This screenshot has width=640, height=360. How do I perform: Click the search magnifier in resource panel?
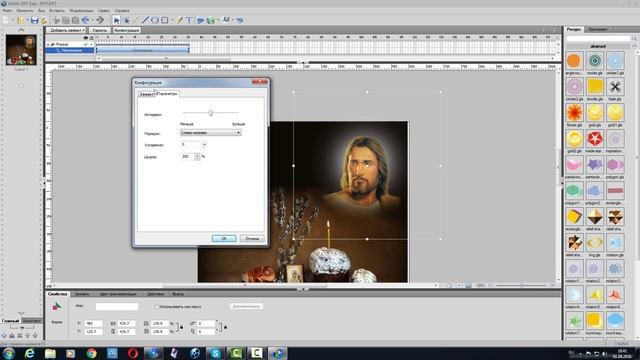[x=635, y=38]
